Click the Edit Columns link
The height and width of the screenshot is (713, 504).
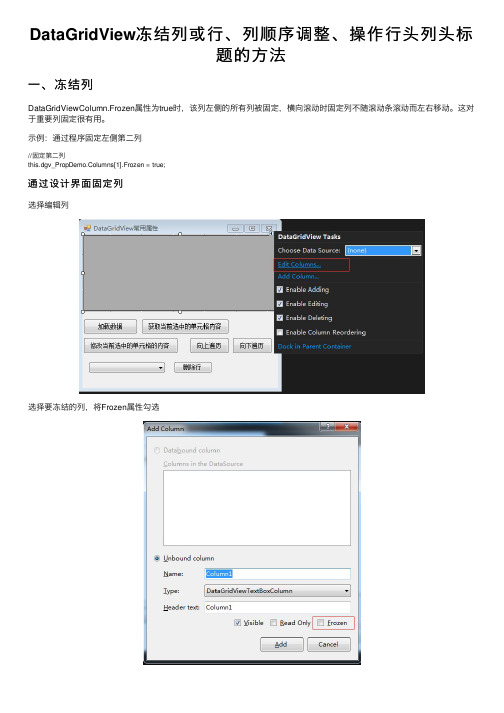(x=299, y=264)
